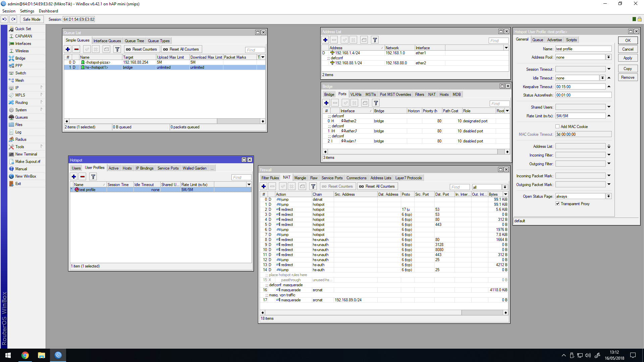The height and width of the screenshot is (362, 644).
Task: Enable the selected firewall rule with checkmark
Action: tap(283, 186)
